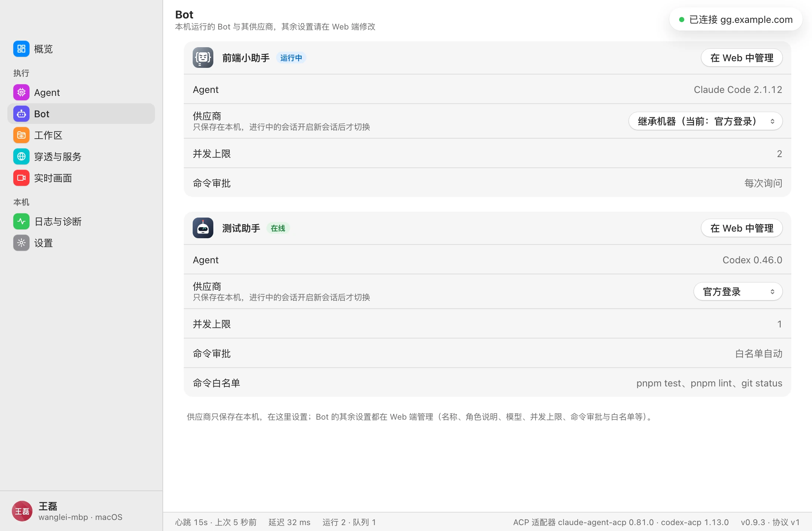The height and width of the screenshot is (531, 812).
Task: Open the gray 设置 gear icon
Action: pyautogui.click(x=21, y=243)
